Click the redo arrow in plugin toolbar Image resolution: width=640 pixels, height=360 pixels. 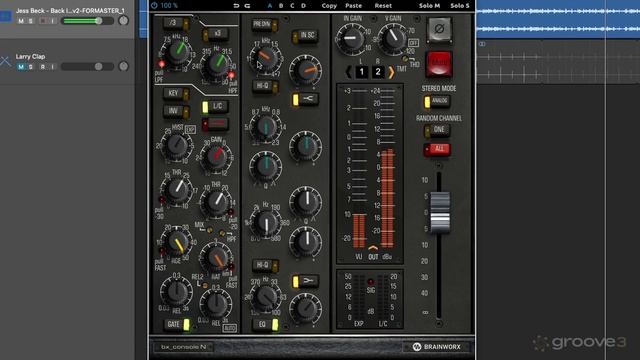[247, 5]
